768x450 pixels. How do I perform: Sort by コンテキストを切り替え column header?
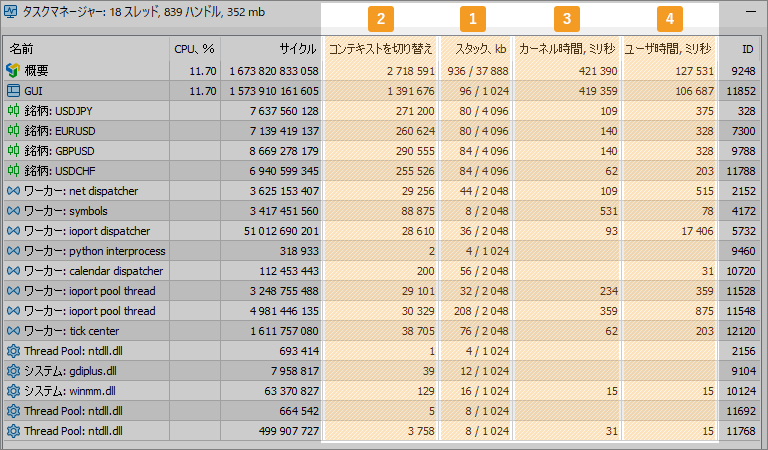[x=381, y=49]
